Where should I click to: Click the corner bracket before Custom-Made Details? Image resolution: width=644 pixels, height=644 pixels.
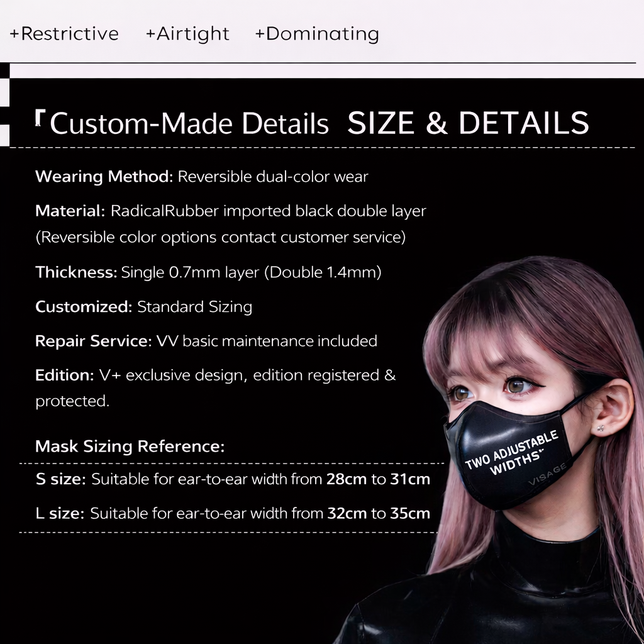click(40, 118)
